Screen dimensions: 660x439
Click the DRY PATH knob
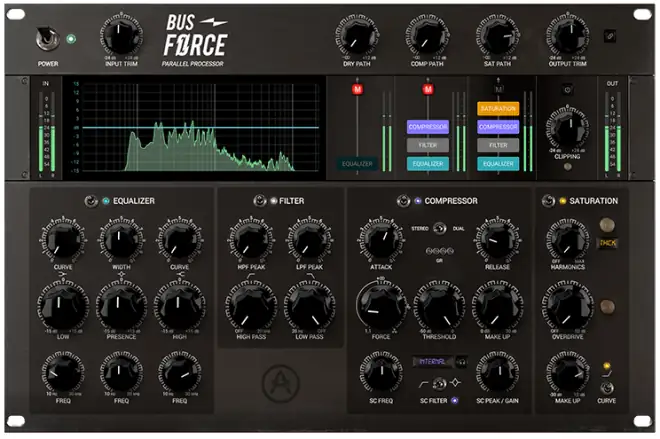(357, 35)
